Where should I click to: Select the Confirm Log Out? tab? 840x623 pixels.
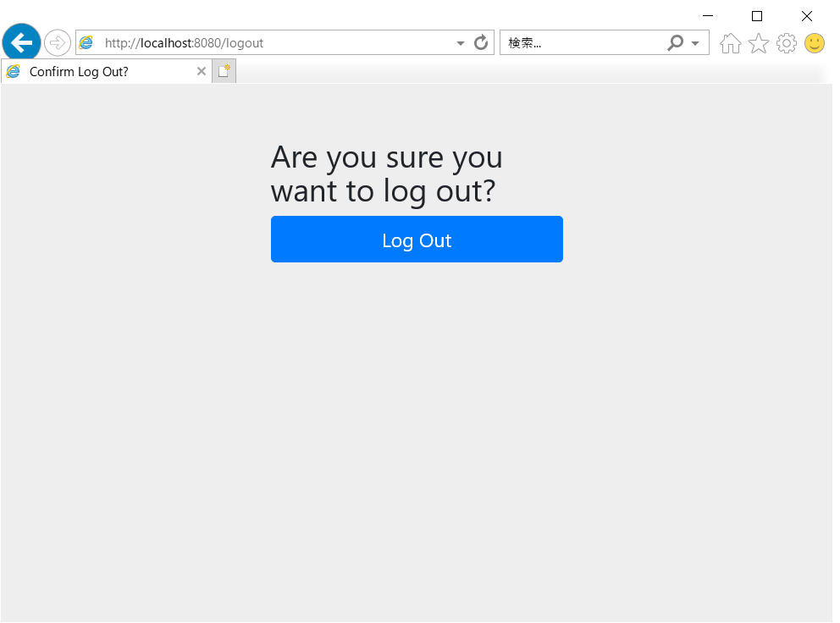click(106, 71)
